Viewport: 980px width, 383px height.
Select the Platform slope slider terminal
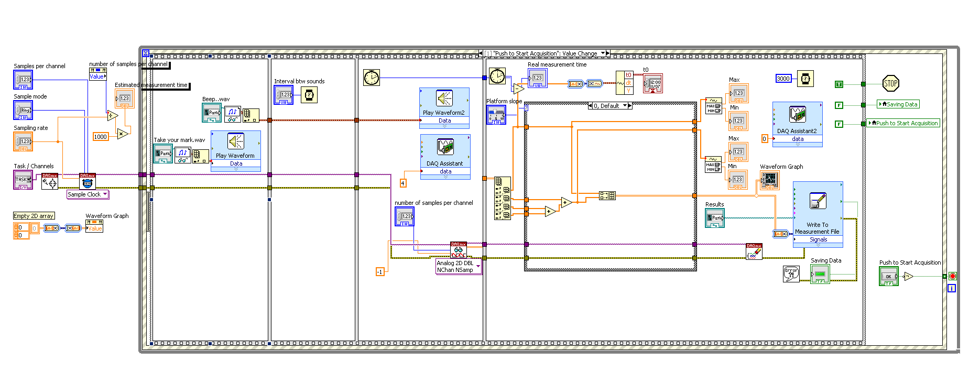(x=496, y=115)
